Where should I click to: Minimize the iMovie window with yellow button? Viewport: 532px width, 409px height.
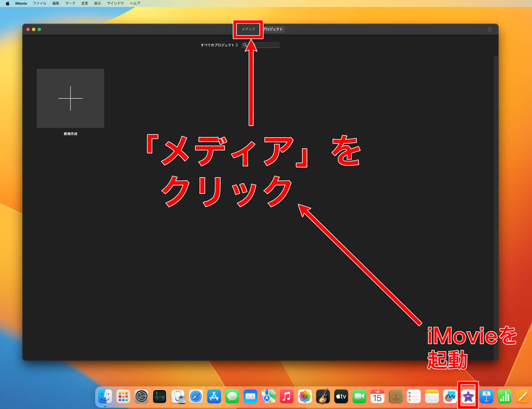click(34, 29)
